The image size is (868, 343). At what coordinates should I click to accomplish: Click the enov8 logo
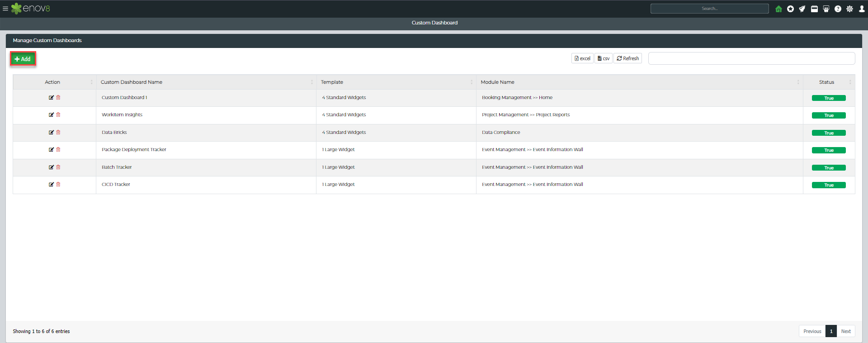pyautogui.click(x=31, y=9)
